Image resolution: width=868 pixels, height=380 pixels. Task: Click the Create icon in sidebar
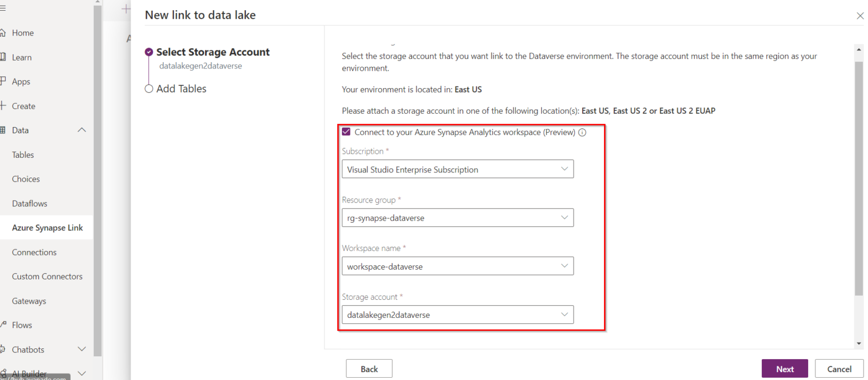[23, 105]
